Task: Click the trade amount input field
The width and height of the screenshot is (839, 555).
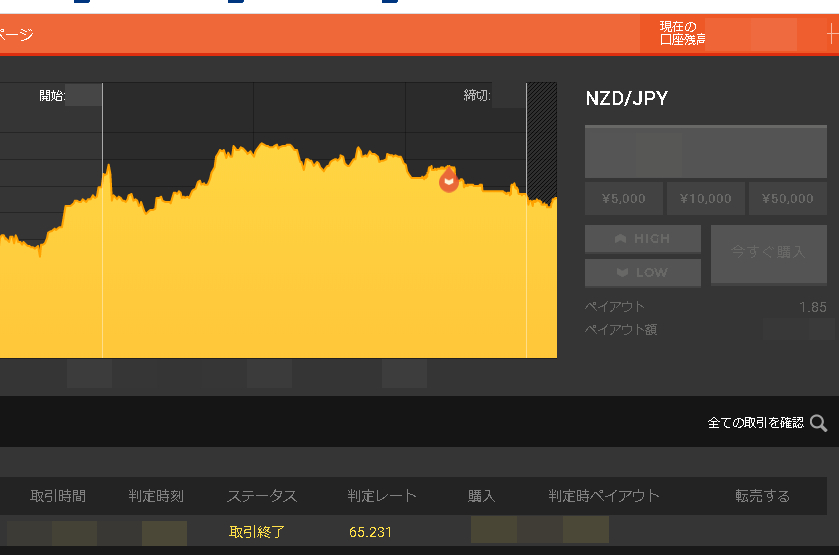Action: click(x=706, y=151)
